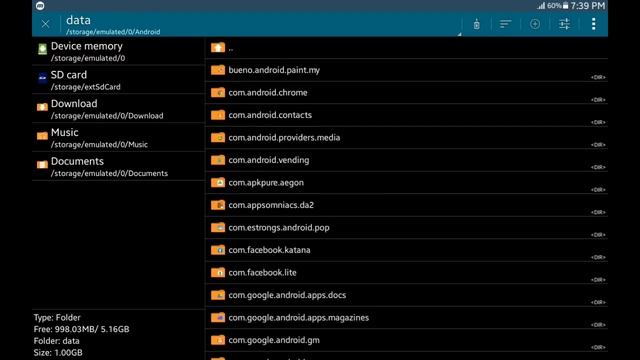640x360 pixels.
Task: Open the Music bookmark
Action: (x=118, y=138)
